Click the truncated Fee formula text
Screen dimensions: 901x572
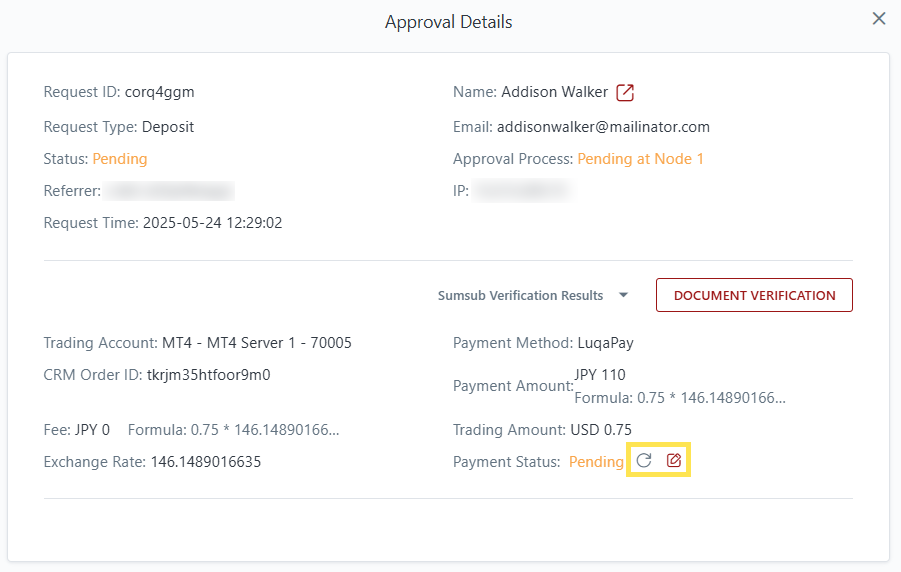click(x=234, y=430)
